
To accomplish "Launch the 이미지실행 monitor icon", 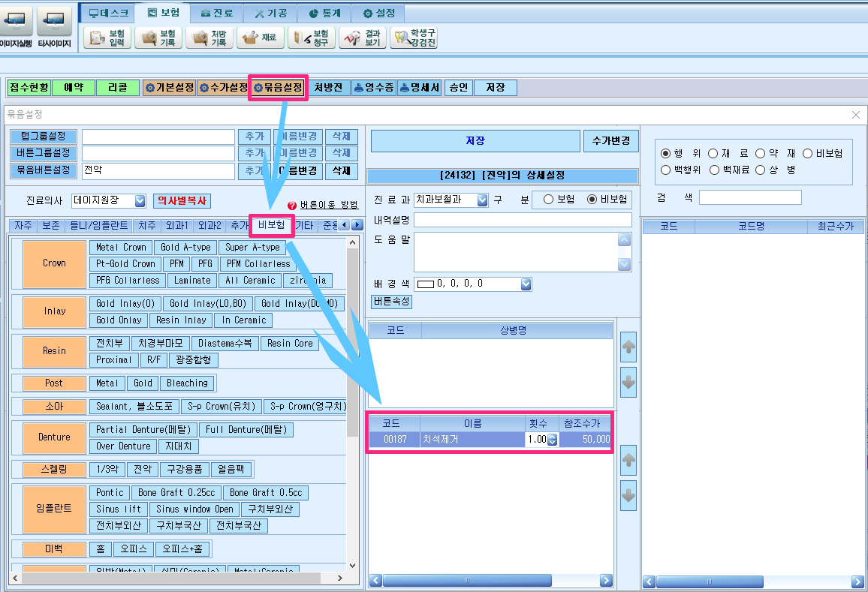I will point(17,28).
